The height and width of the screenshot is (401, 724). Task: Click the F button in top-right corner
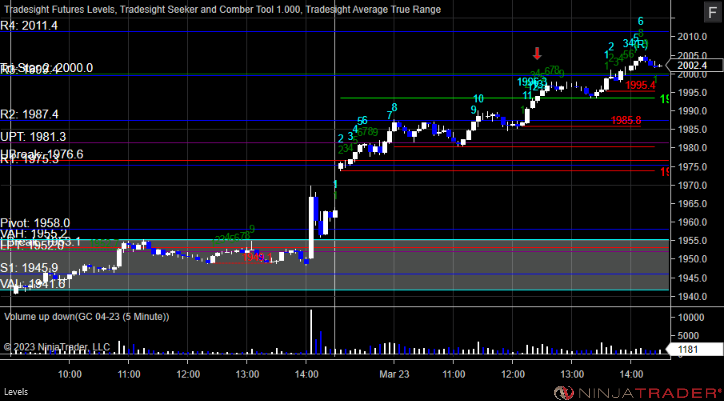pyautogui.click(x=711, y=13)
